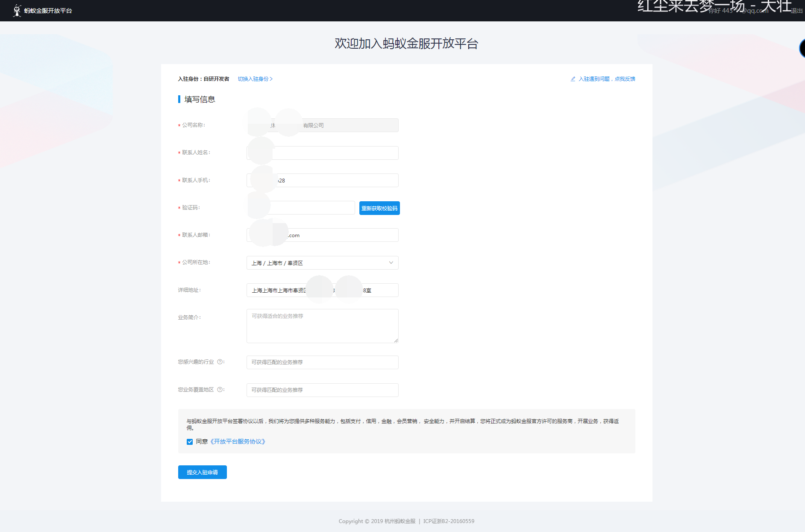This screenshot has width=805, height=532.
Task: Submit with 提交入驻申请 button
Action: tap(203, 472)
